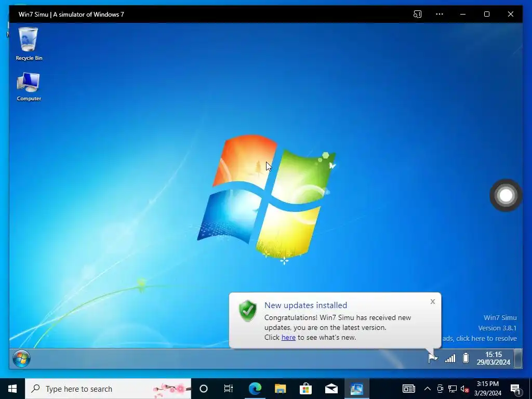
Task: Open the Win7 clock showing 15:15
Action: 494,358
